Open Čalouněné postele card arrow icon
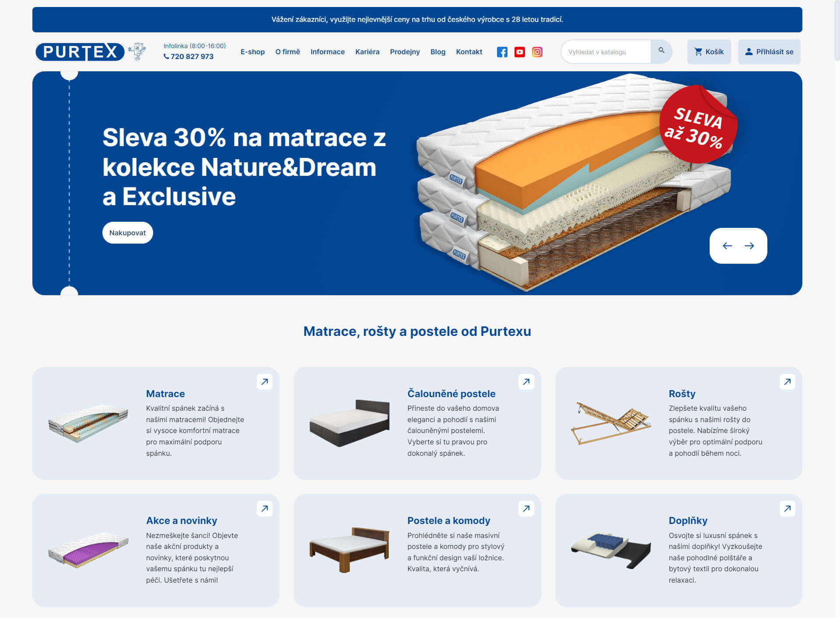 pos(526,382)
